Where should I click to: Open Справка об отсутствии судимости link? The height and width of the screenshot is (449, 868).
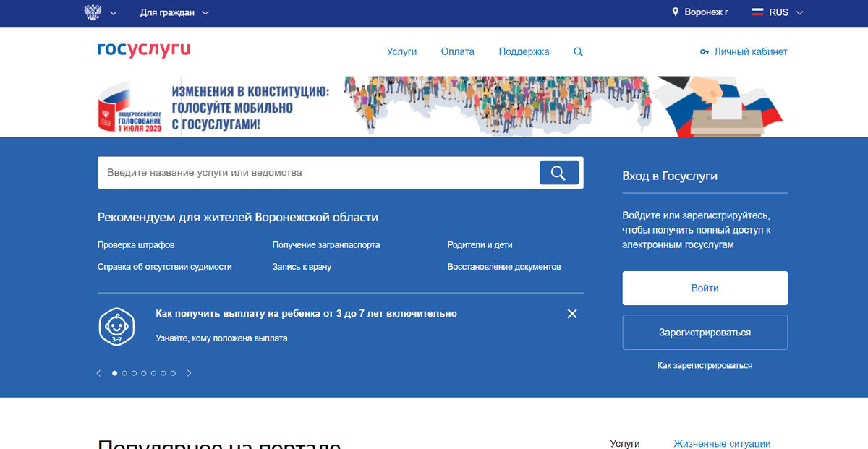[165, 267]
